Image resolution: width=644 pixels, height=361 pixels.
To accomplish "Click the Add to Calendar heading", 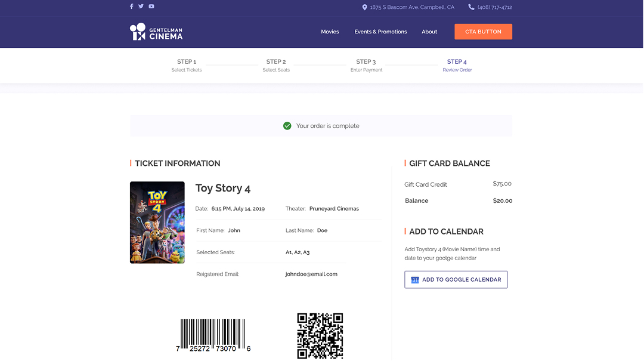I will pos(446,232).
